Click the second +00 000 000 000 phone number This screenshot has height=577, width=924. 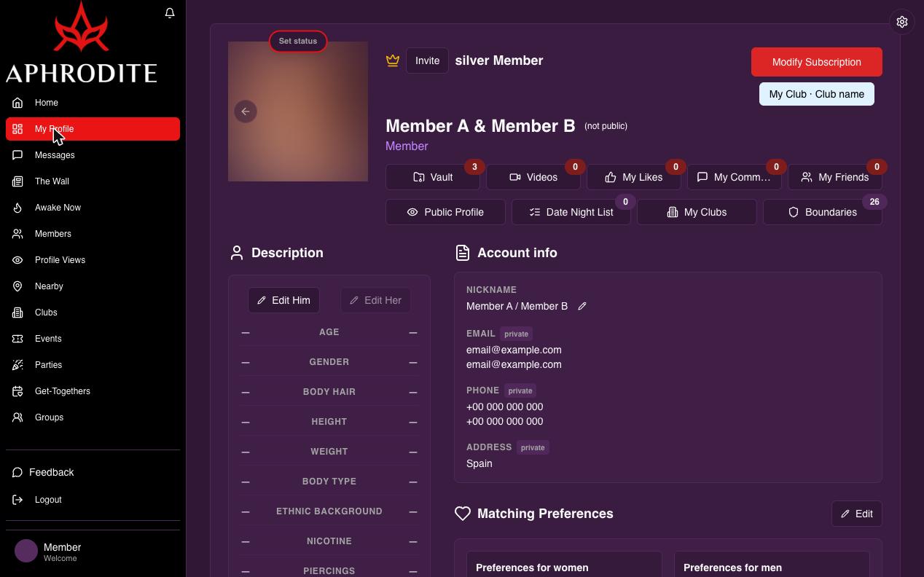point(504,421)
